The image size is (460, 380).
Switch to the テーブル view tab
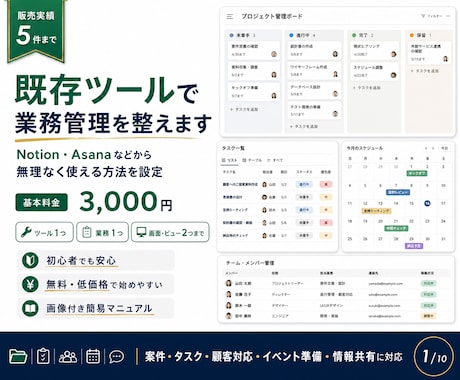point(252,160)
